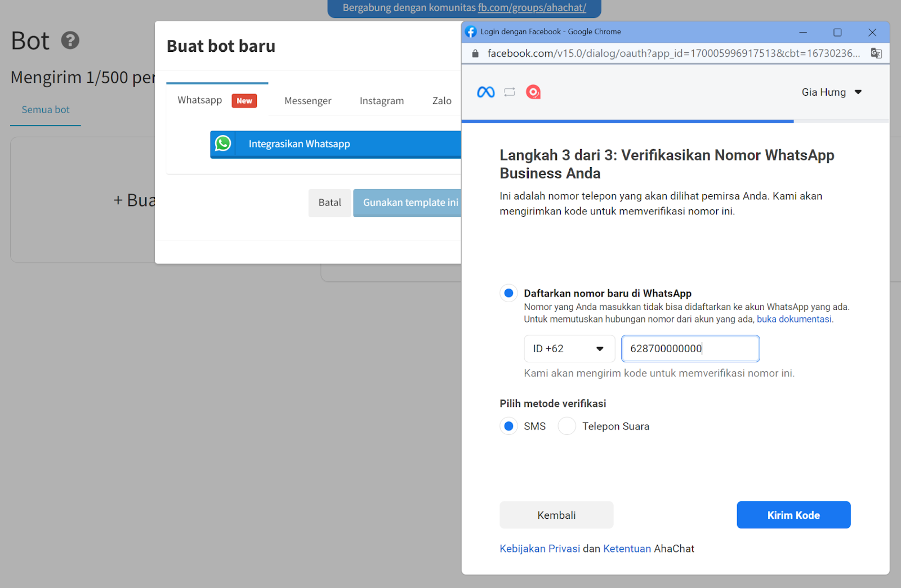Click the Facebook favicon in the Chrome popup title bar
901x588 pixels.
click(471, 32)
